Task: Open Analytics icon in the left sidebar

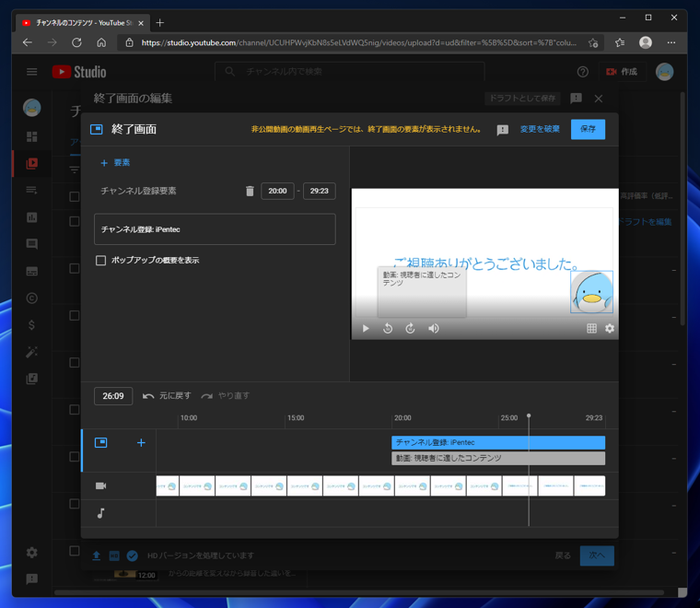Action: [31, 217]
